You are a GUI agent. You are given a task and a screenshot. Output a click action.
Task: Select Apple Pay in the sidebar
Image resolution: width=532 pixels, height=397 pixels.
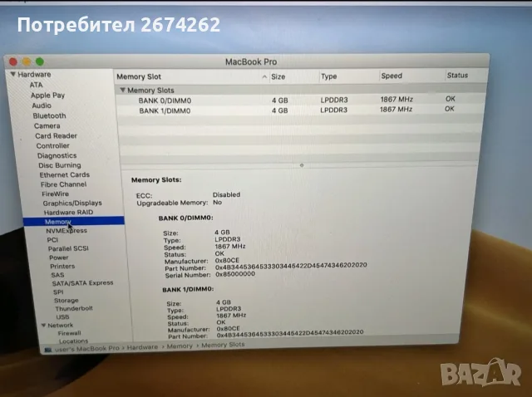[x=47, y=96]
